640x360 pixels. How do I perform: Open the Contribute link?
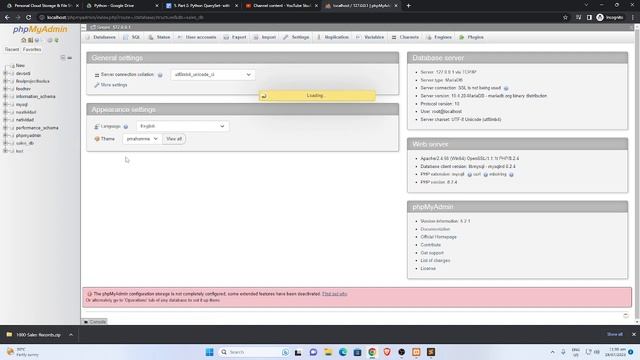click(x=431, y=245)
